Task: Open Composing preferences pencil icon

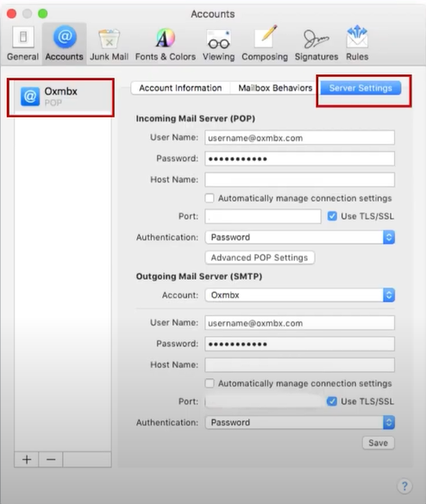Action: (x=265, y=44)
